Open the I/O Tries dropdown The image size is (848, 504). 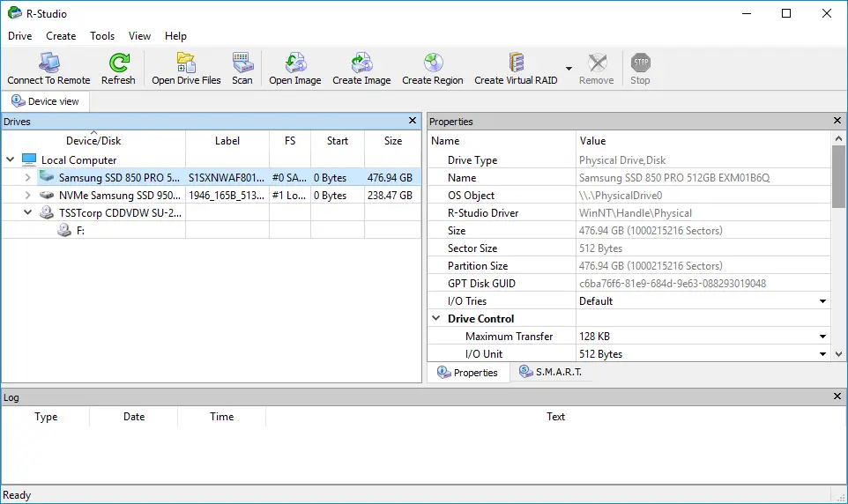[x=822, y=301]
